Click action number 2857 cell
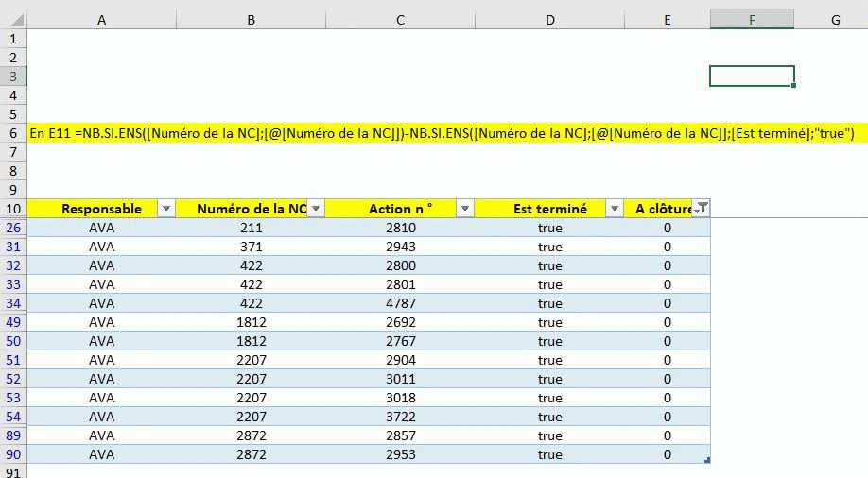 point(401,435)
